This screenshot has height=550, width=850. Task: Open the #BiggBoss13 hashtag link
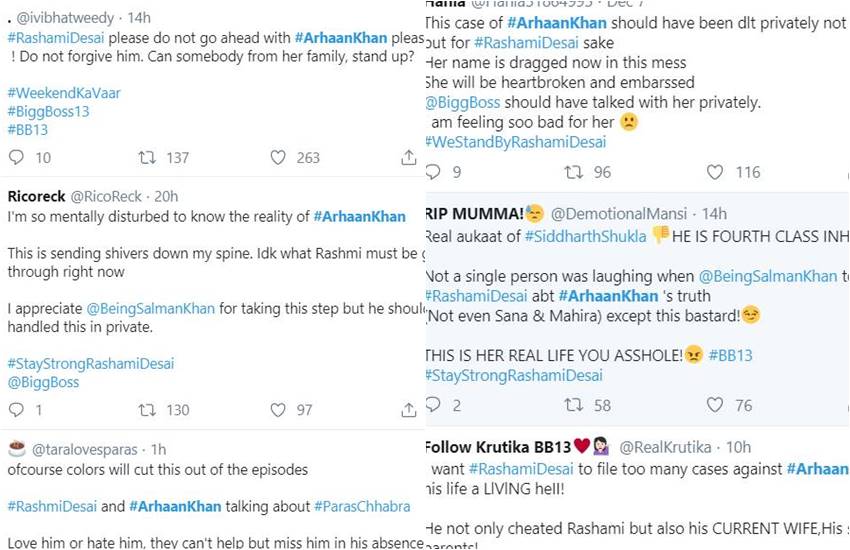pos(49,112)
